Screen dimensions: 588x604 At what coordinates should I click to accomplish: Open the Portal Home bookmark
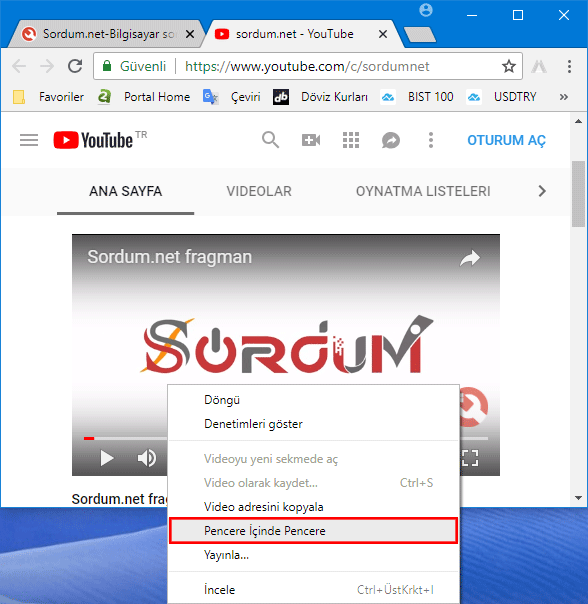coord(144,97)
